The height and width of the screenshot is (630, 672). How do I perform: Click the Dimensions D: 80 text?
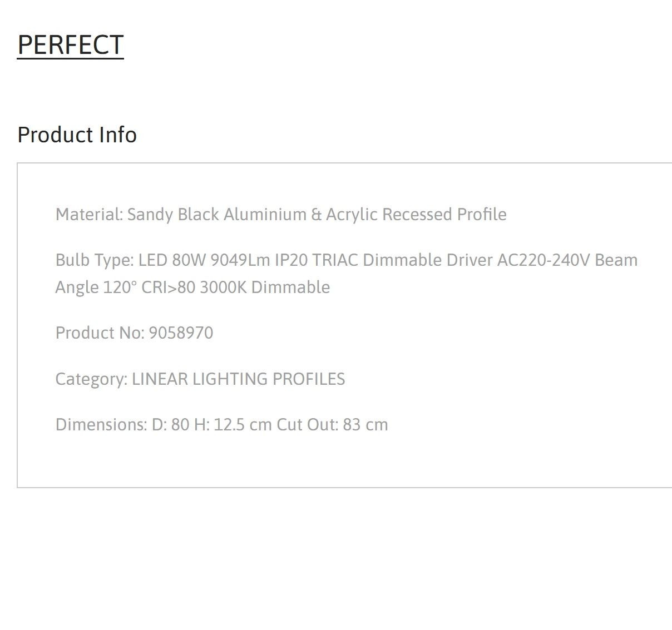coord(122,425)
